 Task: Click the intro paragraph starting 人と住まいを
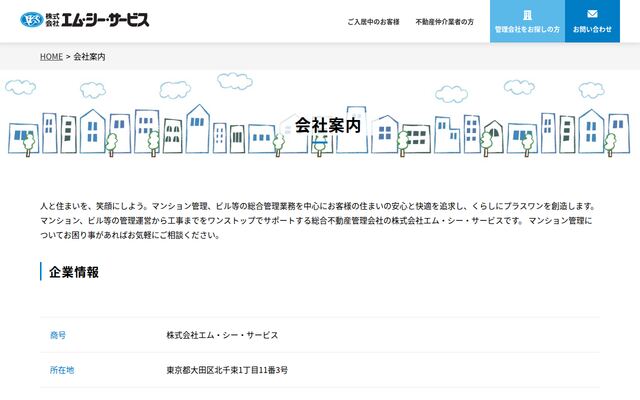click(318, 220)
